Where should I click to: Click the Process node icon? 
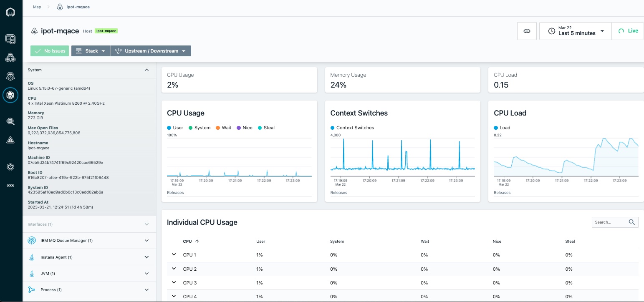[x=32, y=290]
